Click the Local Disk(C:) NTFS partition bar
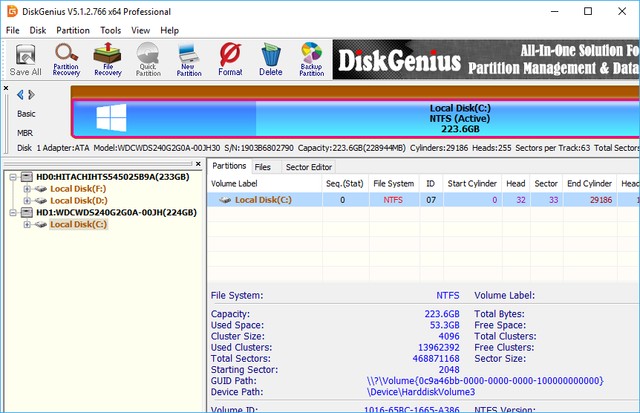The width and height of the screenshot is (640, 413). coord(356,118)
